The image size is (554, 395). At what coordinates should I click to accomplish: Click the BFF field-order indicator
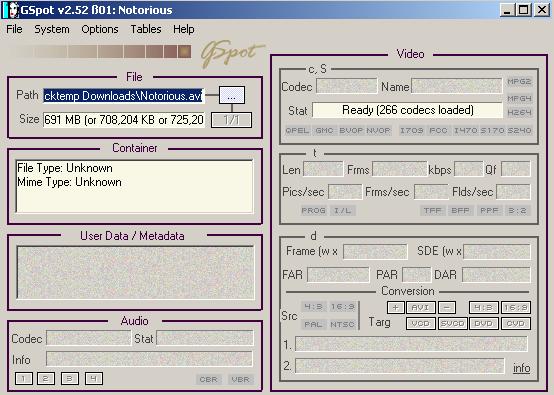[460, 211]
